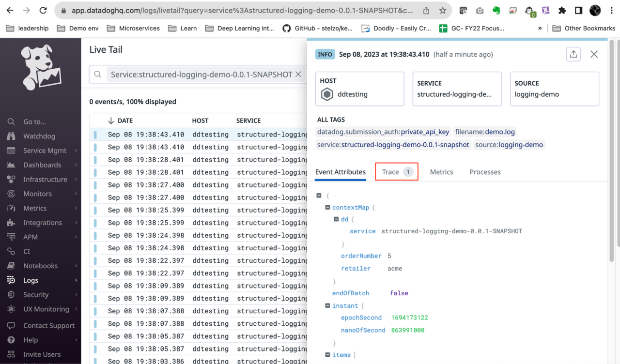The height and width of the screenshot is (364, 620).
Task: Reload the page in the browser toolbar
Action: click(x=44, y=10)
